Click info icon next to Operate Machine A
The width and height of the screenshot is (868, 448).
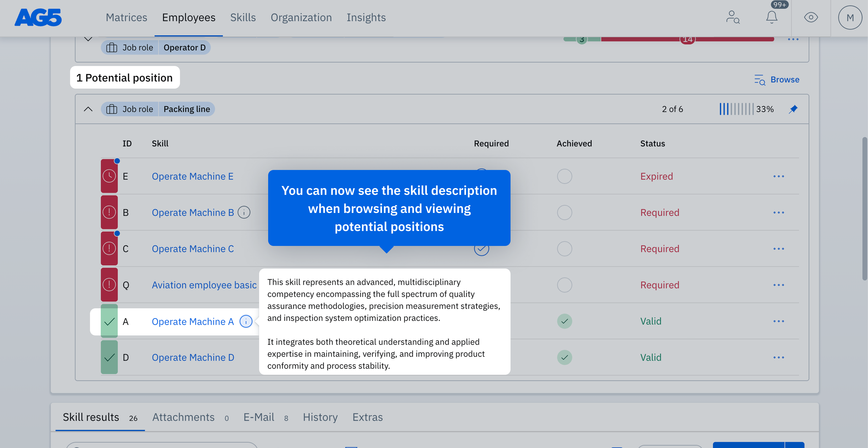click(x=246, y=321)
